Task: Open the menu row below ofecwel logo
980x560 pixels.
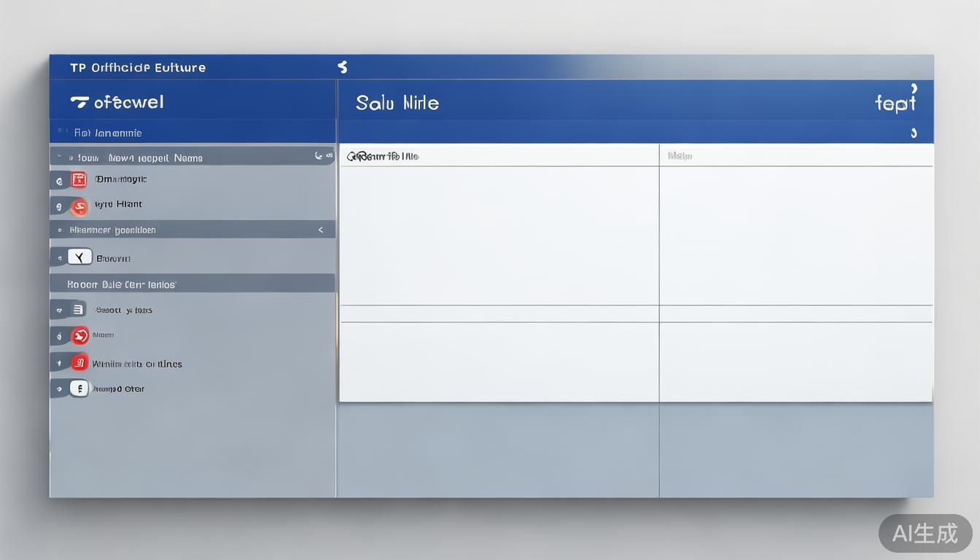Action: pos(108,133)
